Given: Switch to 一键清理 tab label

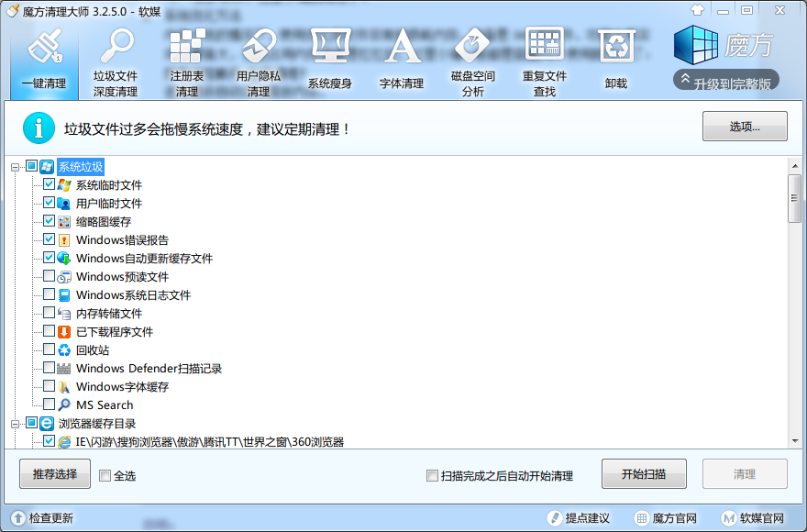Looking at the screenshot, I should tap(44, 83).
